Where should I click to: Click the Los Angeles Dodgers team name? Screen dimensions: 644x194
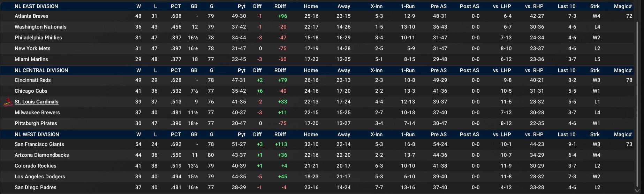point(40,177)
